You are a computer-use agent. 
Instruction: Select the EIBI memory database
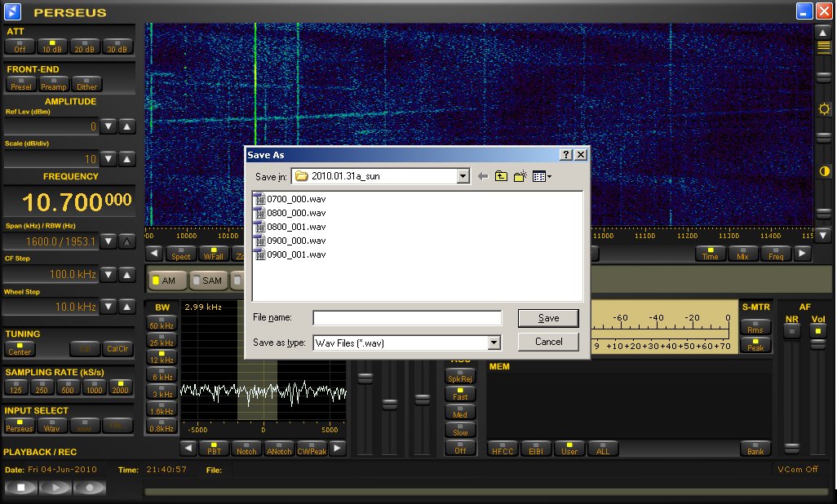(x=536, y=449)
